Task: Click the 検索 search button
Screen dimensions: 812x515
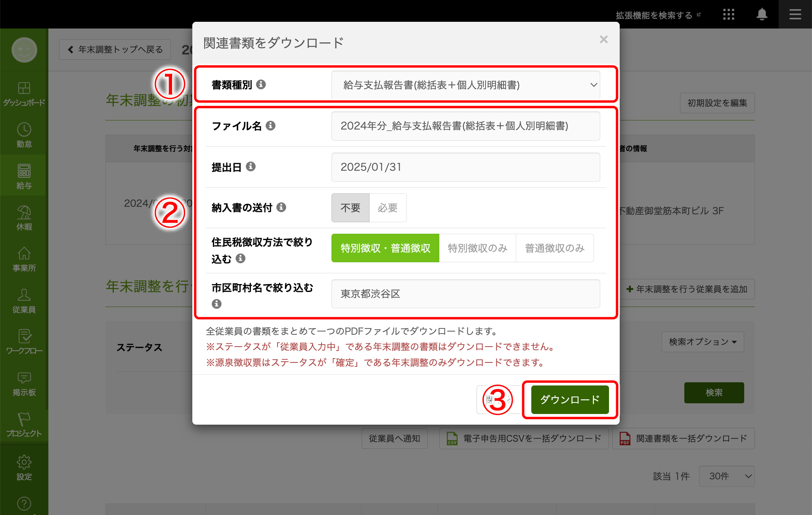Action: 714,393
